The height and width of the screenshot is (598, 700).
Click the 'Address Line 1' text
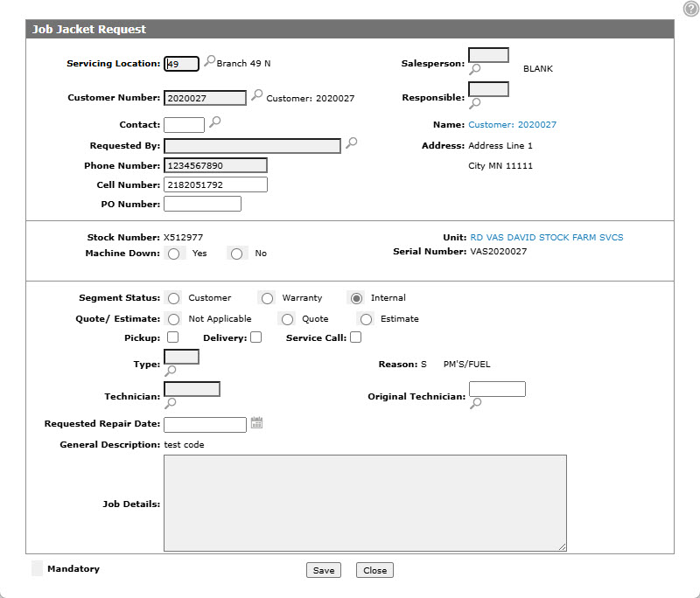pos(500,146)
